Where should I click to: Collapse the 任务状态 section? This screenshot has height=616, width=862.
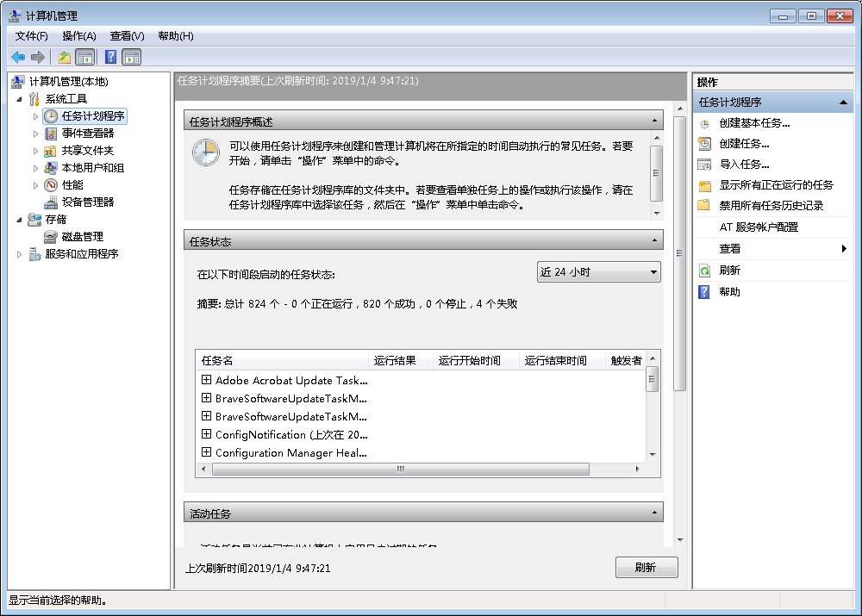tap(654, 240)
